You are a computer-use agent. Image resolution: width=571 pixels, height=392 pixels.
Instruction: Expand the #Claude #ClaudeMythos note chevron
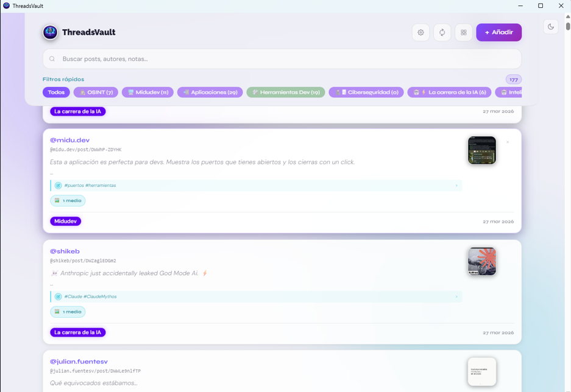pyautogui.click(x=456, y=296)
